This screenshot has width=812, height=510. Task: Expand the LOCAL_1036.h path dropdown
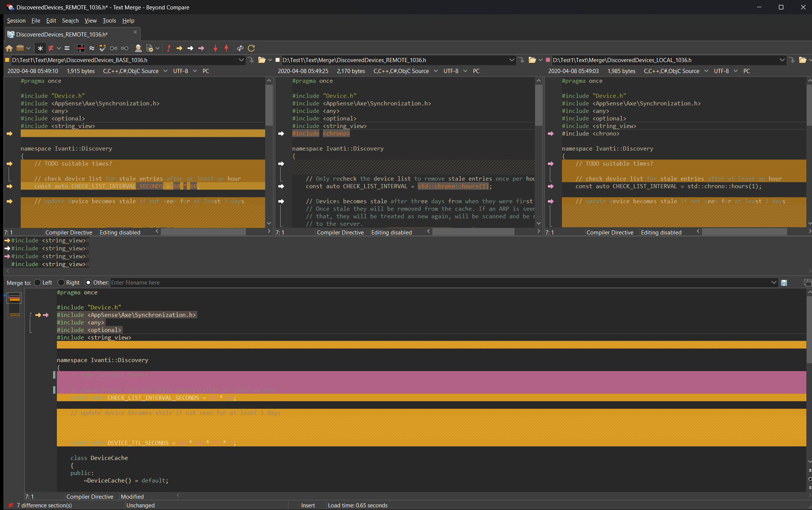click(782, 60)
